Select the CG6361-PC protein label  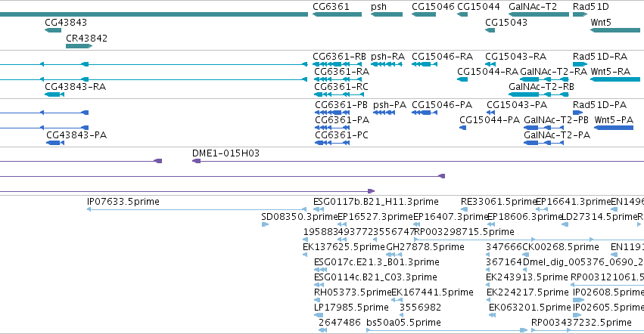pyautogui.click(x=341, y=135)
